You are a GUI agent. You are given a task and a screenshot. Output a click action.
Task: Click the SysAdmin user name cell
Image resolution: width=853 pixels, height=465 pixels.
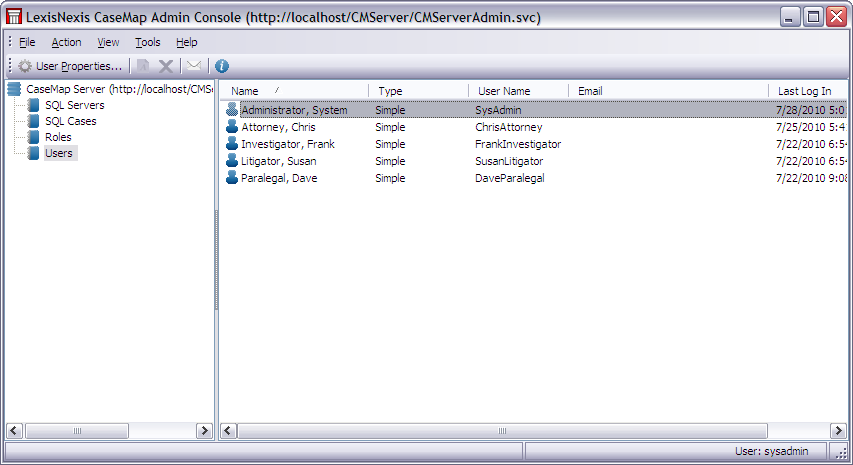click(x=498, y=110)
